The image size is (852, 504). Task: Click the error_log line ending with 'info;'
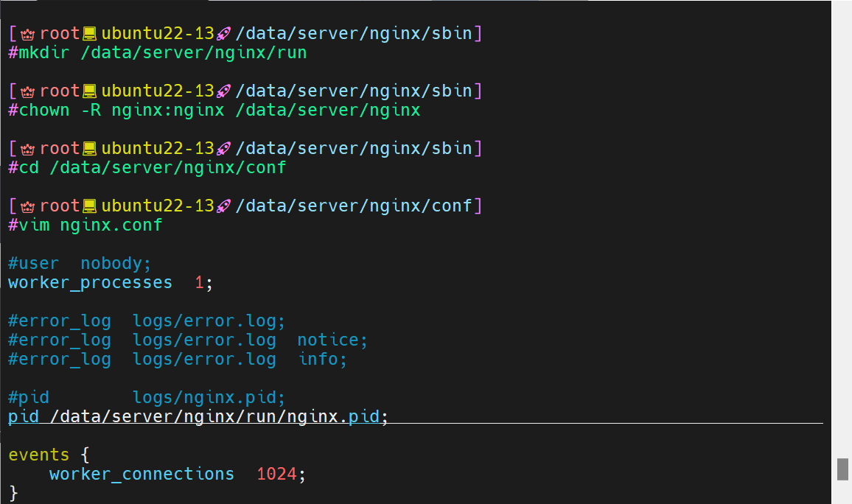[178, 359]
